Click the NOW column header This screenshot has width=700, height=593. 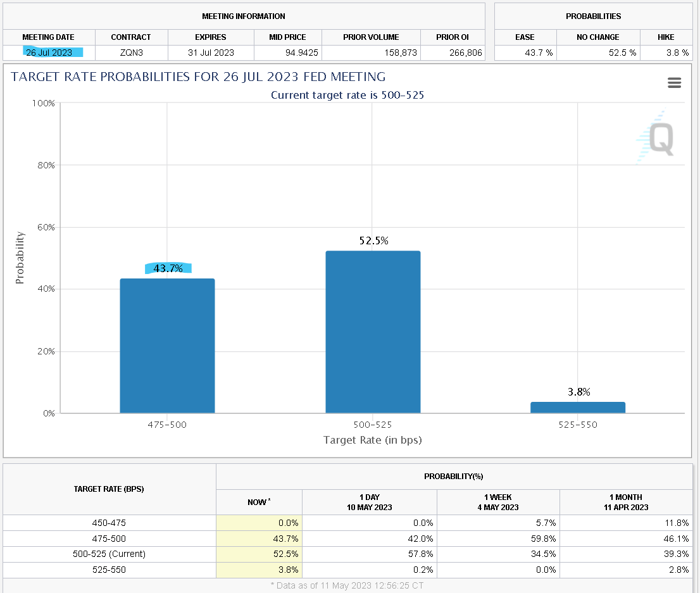coord(259,502)
